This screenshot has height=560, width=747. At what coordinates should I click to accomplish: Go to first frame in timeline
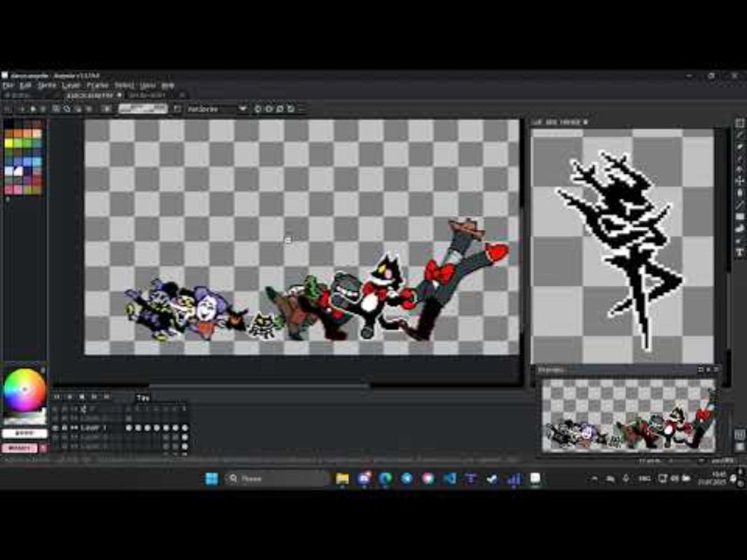(x=58, y=396)
